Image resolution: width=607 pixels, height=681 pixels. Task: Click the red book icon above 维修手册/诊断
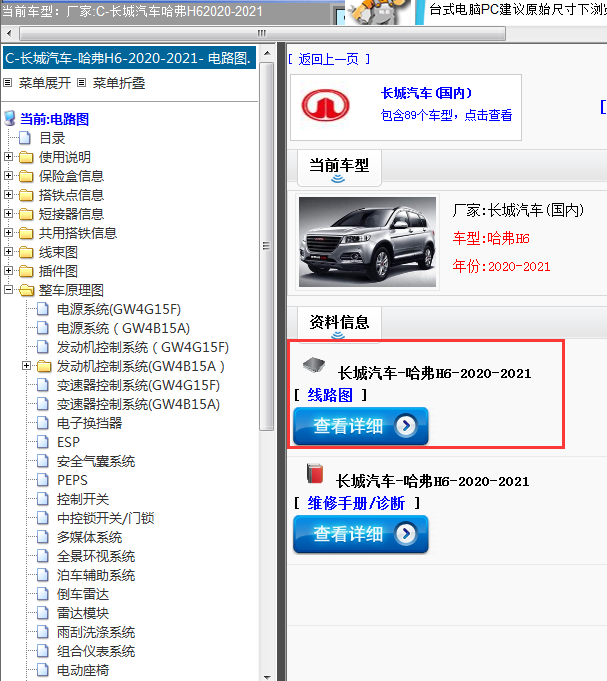click(315, 473)
